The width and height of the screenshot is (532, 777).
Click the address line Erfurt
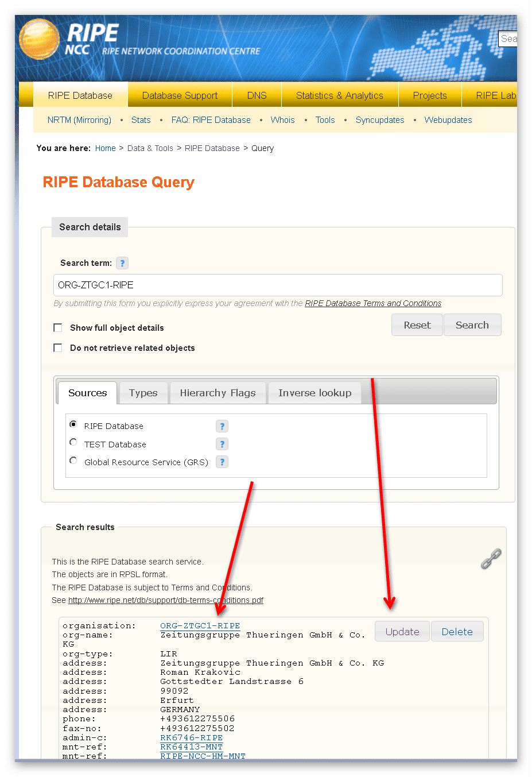click(177, 701)
